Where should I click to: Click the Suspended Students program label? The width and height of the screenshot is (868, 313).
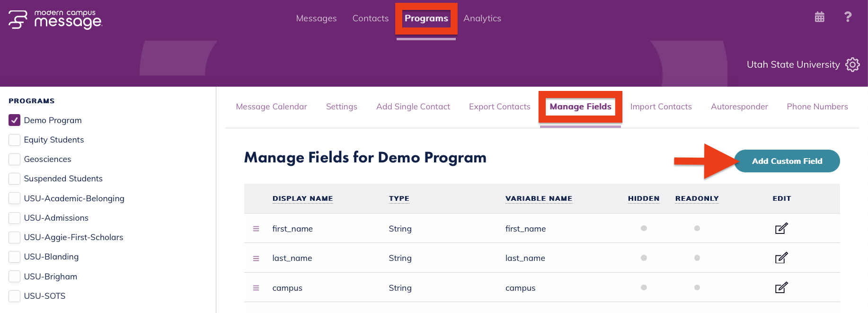coord(63,179)
